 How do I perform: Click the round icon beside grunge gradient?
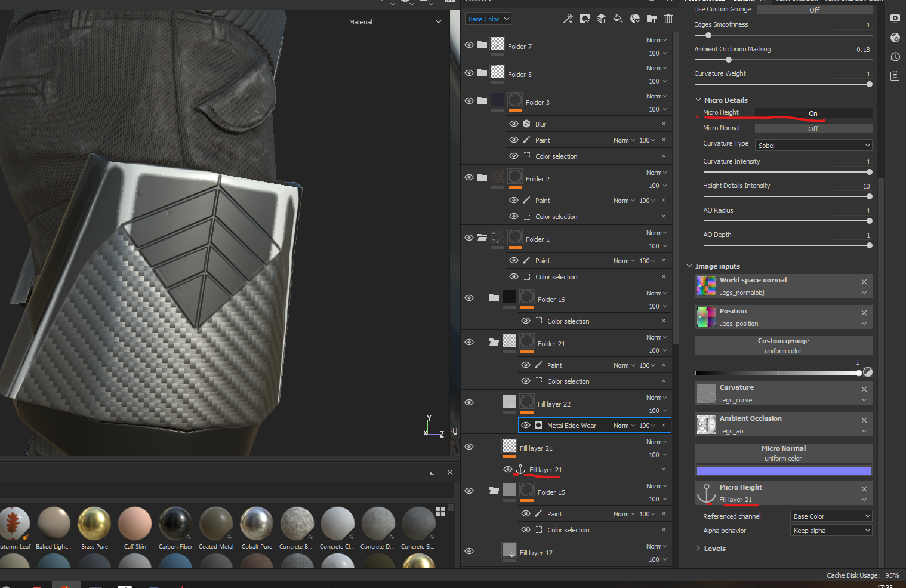[x=868, y=372]
